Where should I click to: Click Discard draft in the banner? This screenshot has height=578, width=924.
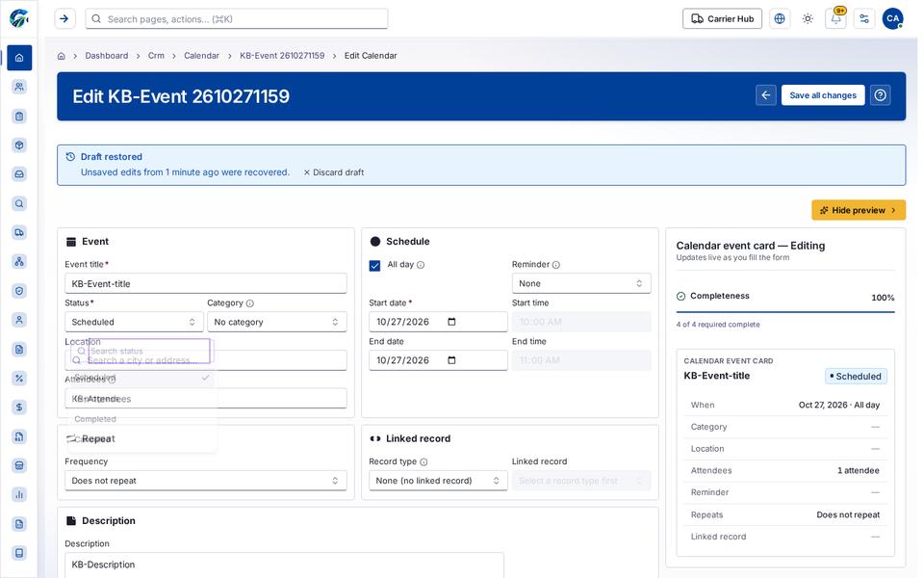coord(334,172)
